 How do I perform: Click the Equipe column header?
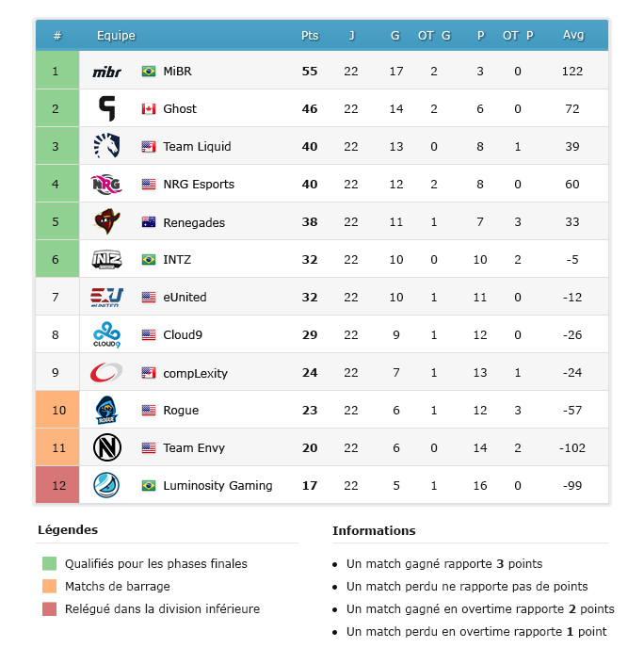pos(116,36)
